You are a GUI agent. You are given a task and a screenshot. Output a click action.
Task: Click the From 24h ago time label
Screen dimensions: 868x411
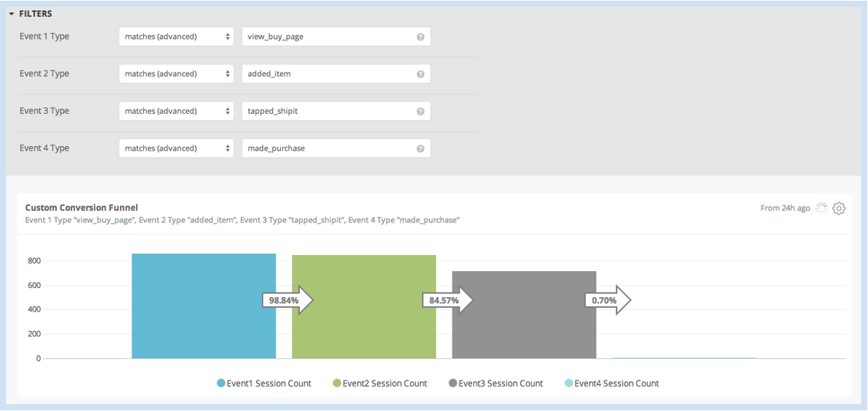click(x=785, y=208)
